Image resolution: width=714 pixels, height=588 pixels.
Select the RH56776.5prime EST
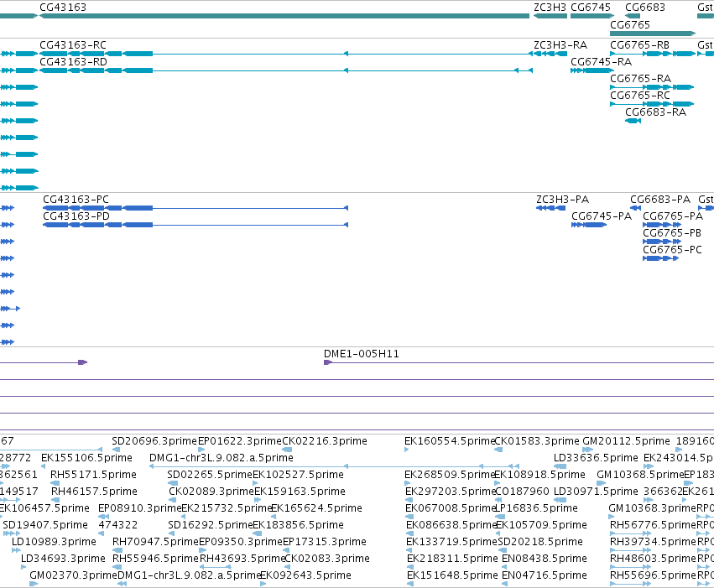654,526
